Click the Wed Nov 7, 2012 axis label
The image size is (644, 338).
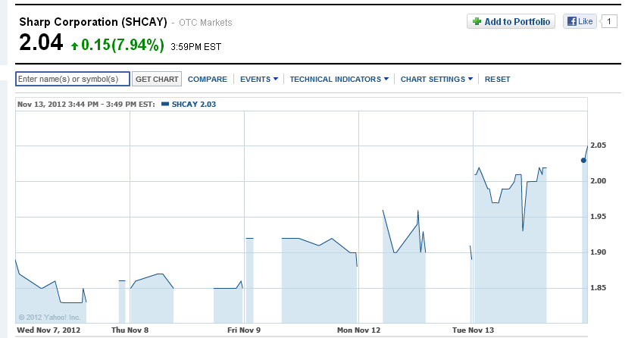48,330
